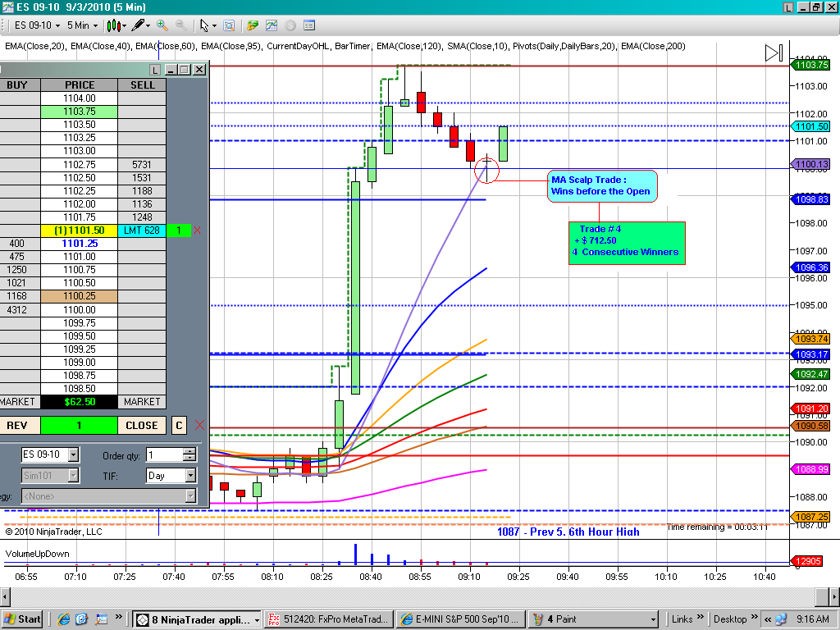Increase order quantity with up stepper

tap(189, 451)
